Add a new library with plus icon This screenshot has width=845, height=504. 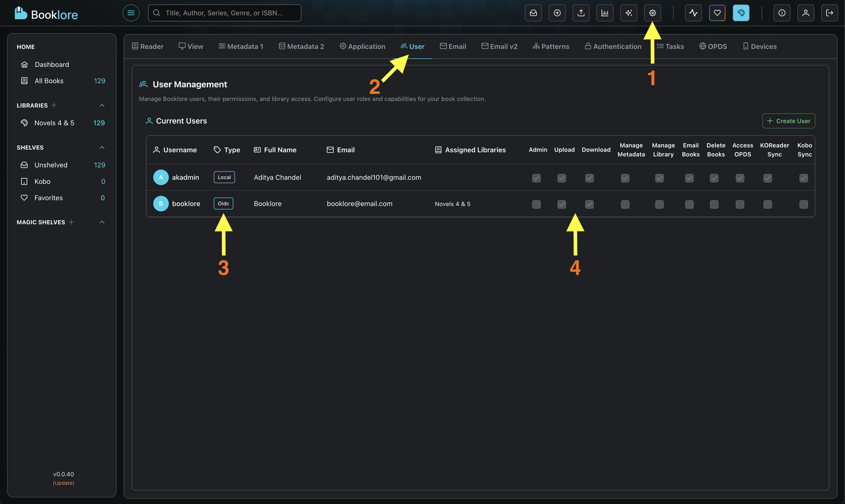[x=54, y=105]
